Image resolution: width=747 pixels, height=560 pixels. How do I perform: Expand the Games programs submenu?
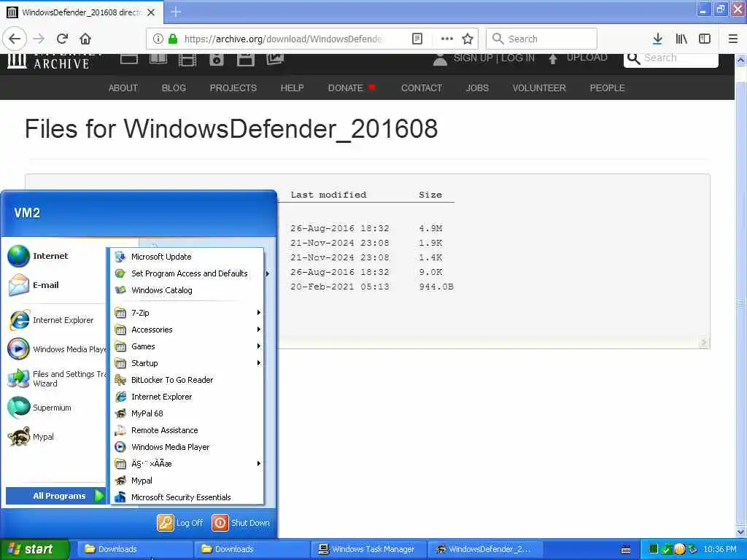click(x=187, y=346)
